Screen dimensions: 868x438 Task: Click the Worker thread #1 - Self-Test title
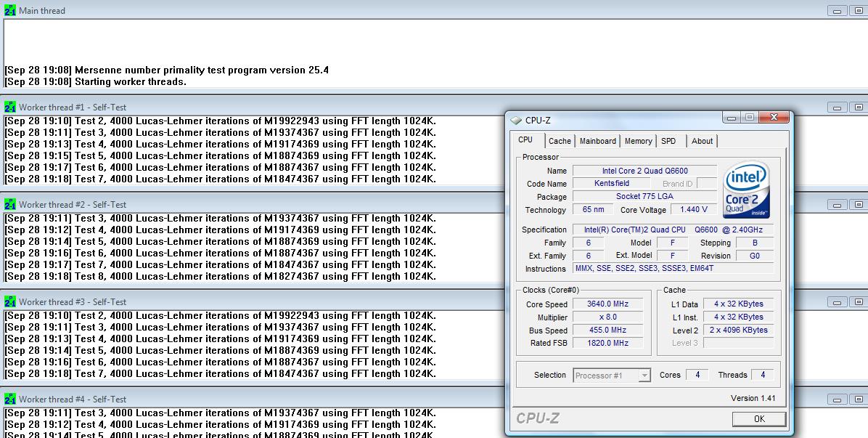point(73,108)
